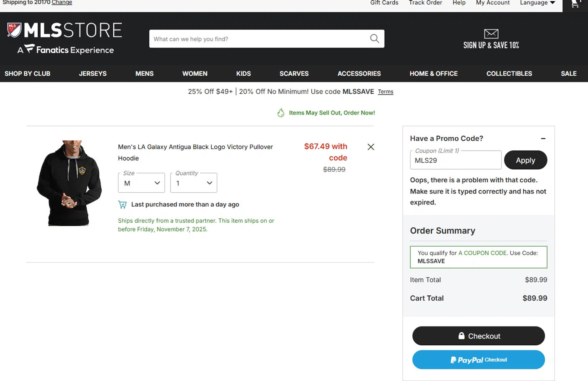This screenshot has height=381, width=588.
Task: Focus the coupon code input field
Action: click(x=456, y=160)
